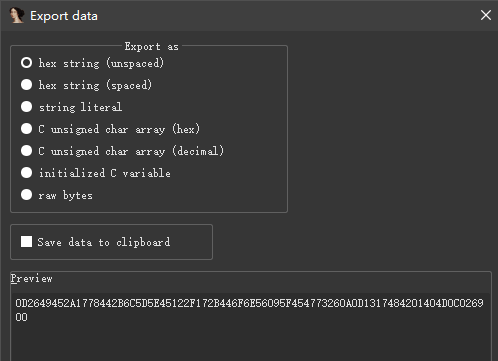Click the 'Save data to clipboard' label

(x=104, y=242)
